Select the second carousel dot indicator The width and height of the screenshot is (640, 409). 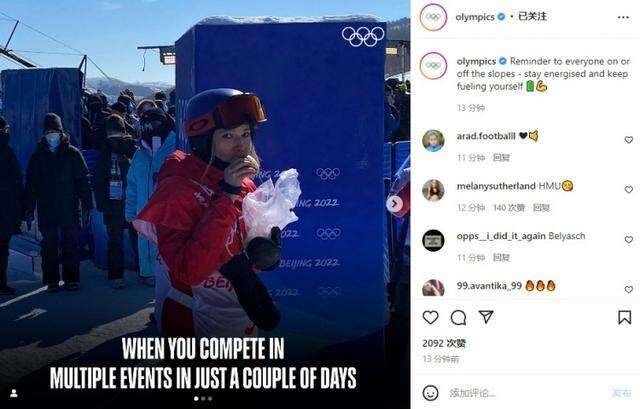pyautogui.click(x=203, y=398)
